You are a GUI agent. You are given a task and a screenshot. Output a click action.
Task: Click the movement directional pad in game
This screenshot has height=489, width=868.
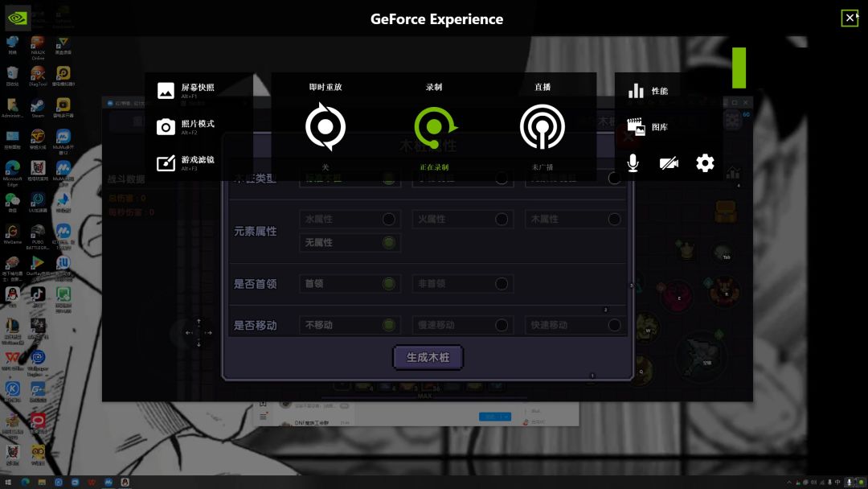pyautogui.click(x=199, y=333)
